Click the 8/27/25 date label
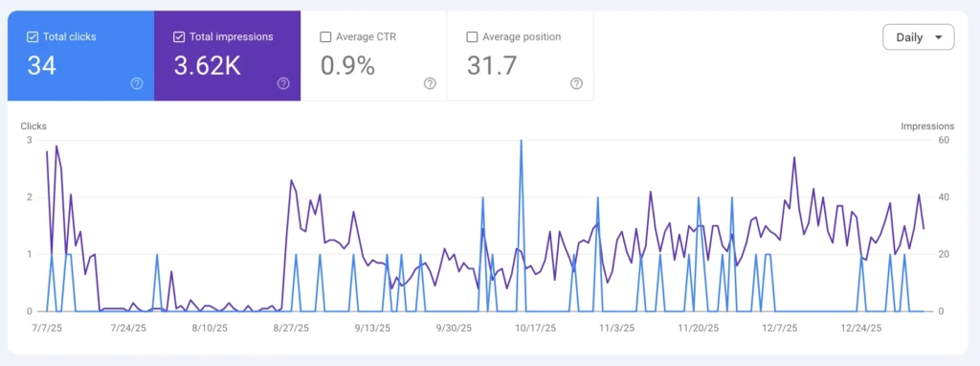Screen dimensions: 980x366 pyautogui.click(x=291, y=328)
